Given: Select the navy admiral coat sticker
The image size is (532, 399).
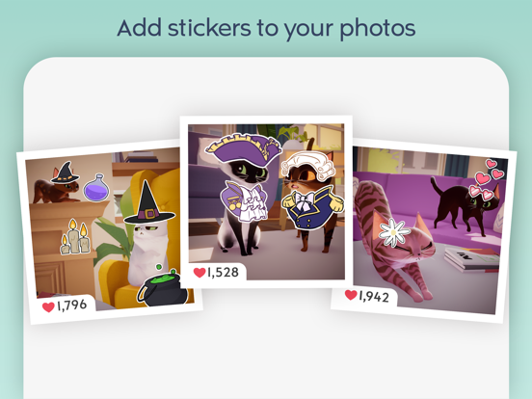Looking at the screenshot, I should click(x=312, y=209).
